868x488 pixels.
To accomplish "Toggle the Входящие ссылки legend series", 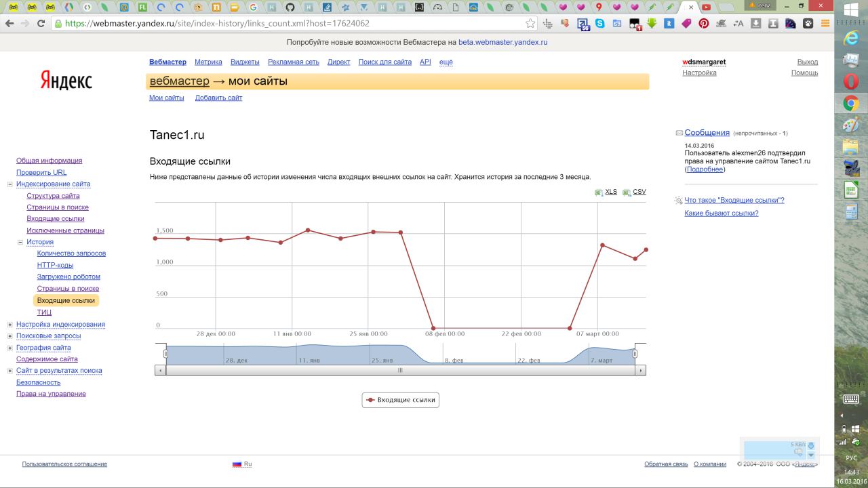I will pyautogui.click(x=401, y=400).
